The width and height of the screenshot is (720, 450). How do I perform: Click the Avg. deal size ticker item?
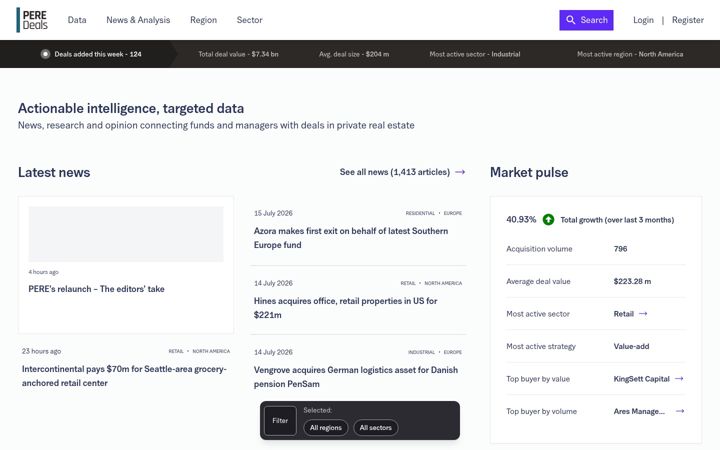click(x=354, y=54)
